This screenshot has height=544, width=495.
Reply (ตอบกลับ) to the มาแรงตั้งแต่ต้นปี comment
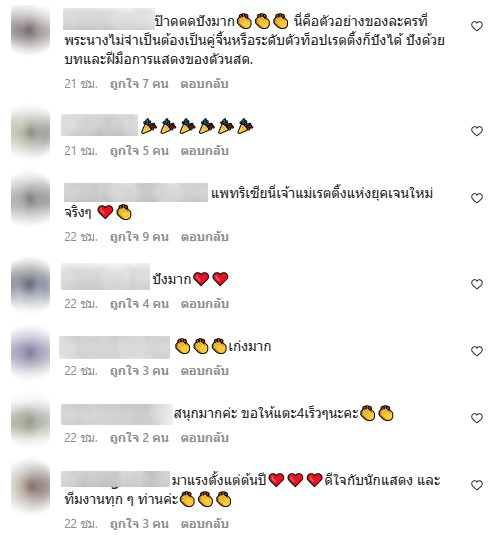point(204,524)
